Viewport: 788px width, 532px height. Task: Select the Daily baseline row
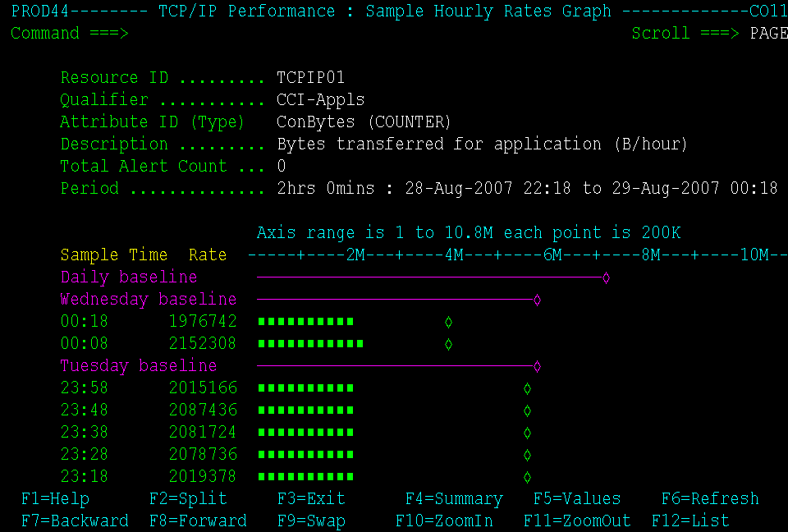coord(128,277)
